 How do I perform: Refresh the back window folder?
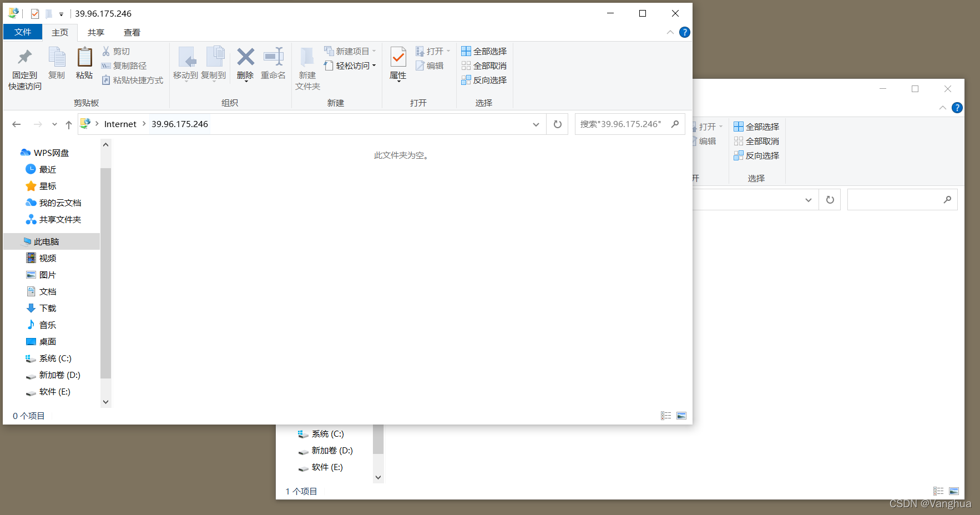pos(830,200)
